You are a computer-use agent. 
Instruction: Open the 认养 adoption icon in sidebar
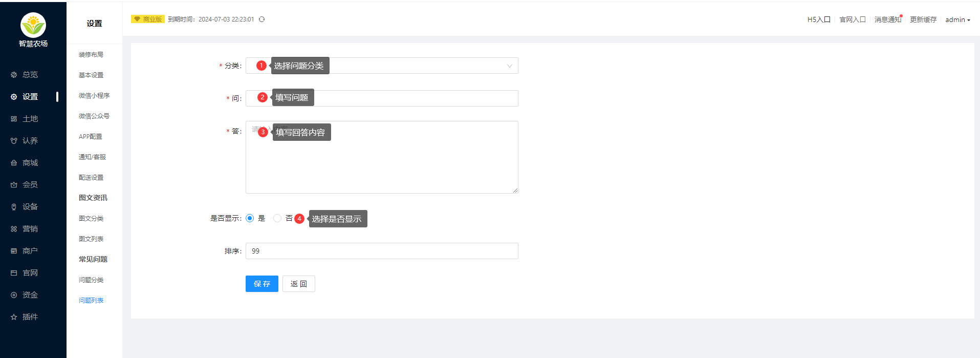14,141
